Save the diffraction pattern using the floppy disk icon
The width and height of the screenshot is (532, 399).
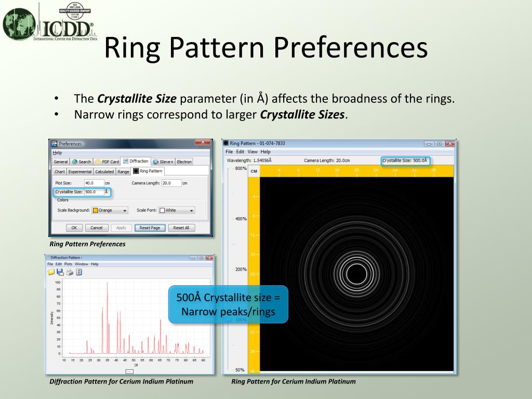(x=60, y=272)
